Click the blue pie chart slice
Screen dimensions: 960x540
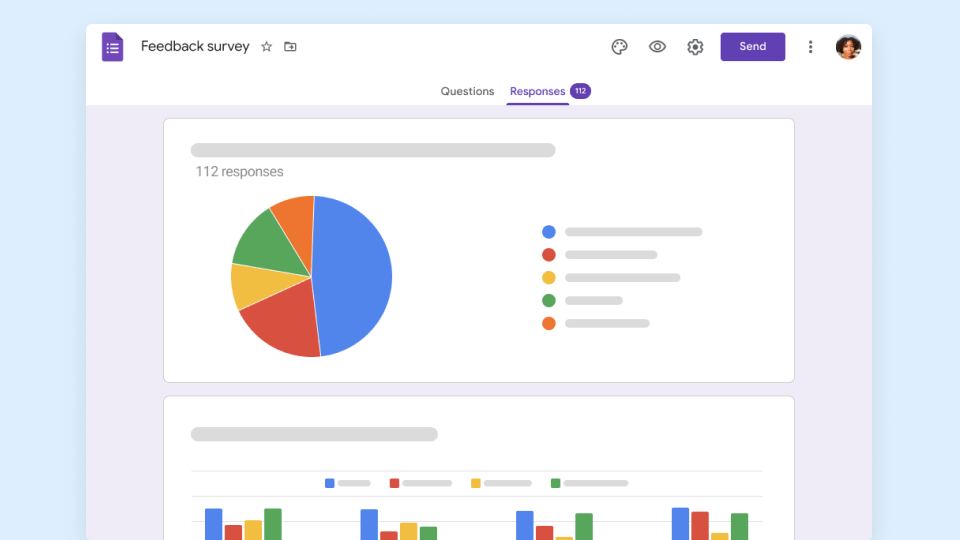click(x=355, y=275)
